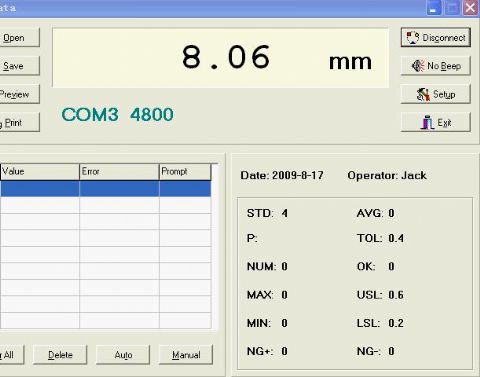Click the COM3 4800 port label
This screenshot has height=377, width=480.
[x=117, y=114]
